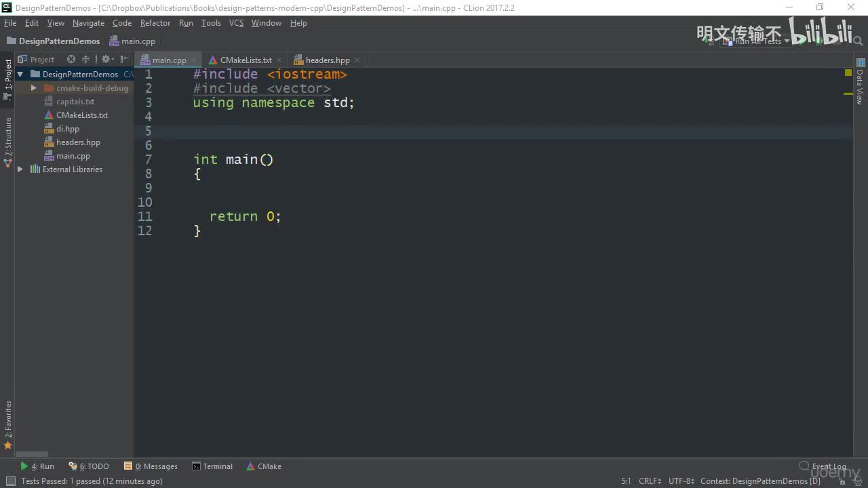Close the main.cpp editor tab
This screenshot has height=488, width=868.
(x=193, y=60)
